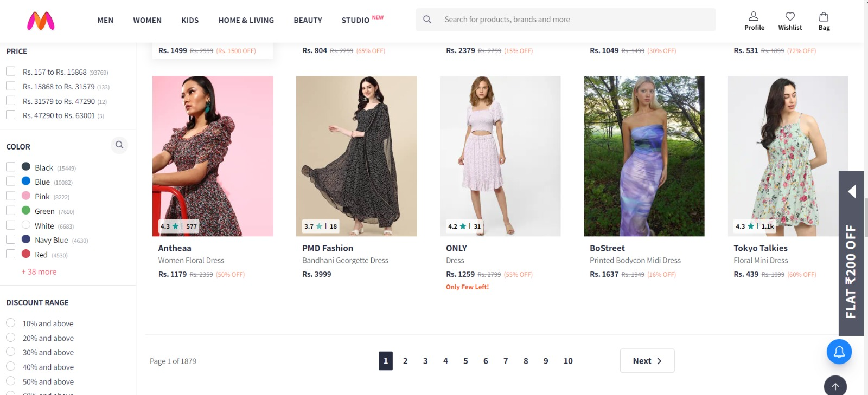Check the Black color filter

click(x=10, y=167)
